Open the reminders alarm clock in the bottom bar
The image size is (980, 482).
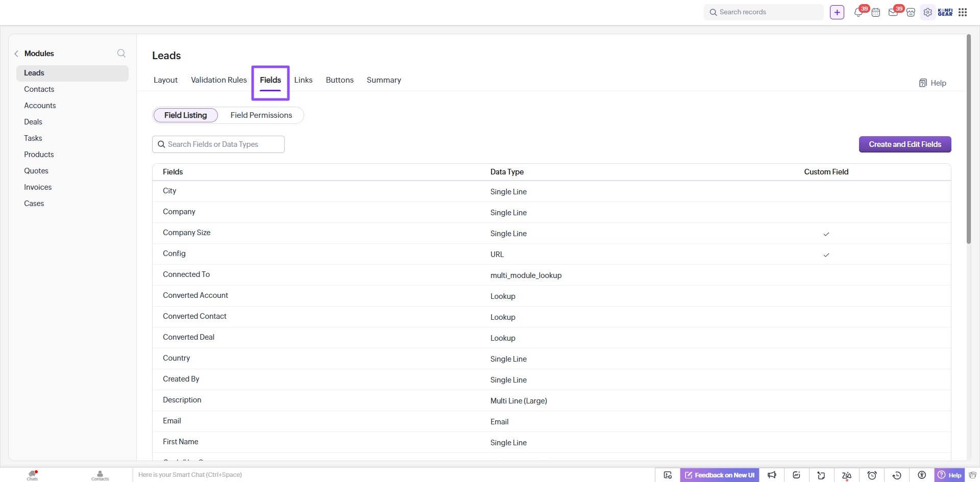click(x=872, y=474)
